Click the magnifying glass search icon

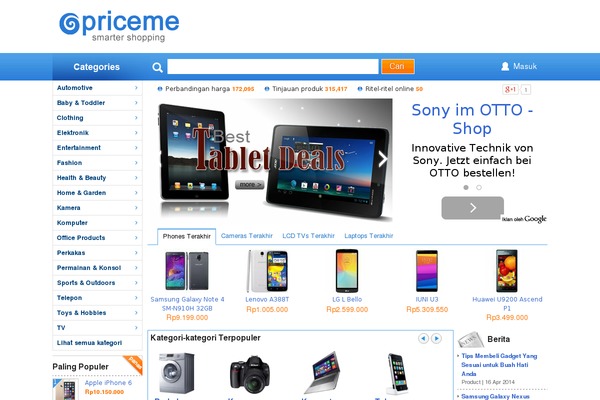point(157,67)
